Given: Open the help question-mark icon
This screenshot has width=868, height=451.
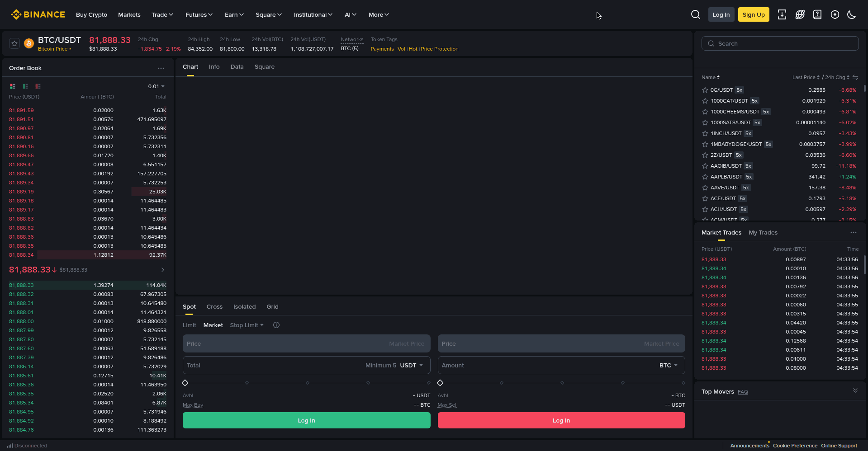Looking at the screenshot, I should click(x=817, y=14).
